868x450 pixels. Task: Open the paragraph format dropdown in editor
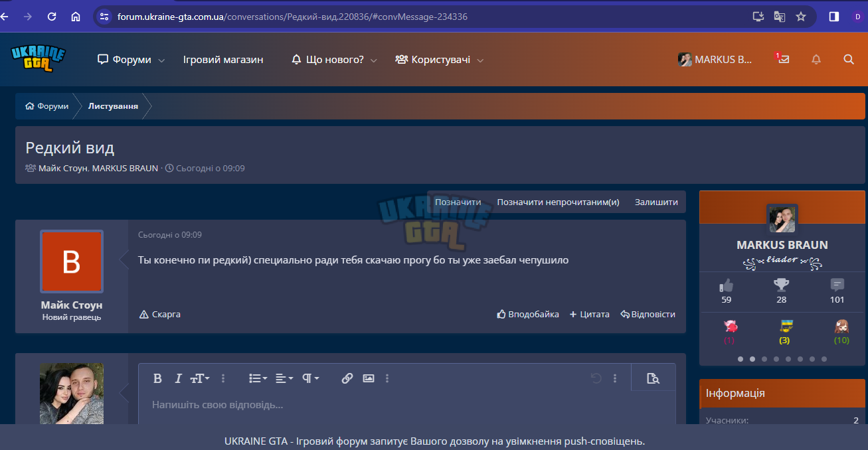[311, 378]
